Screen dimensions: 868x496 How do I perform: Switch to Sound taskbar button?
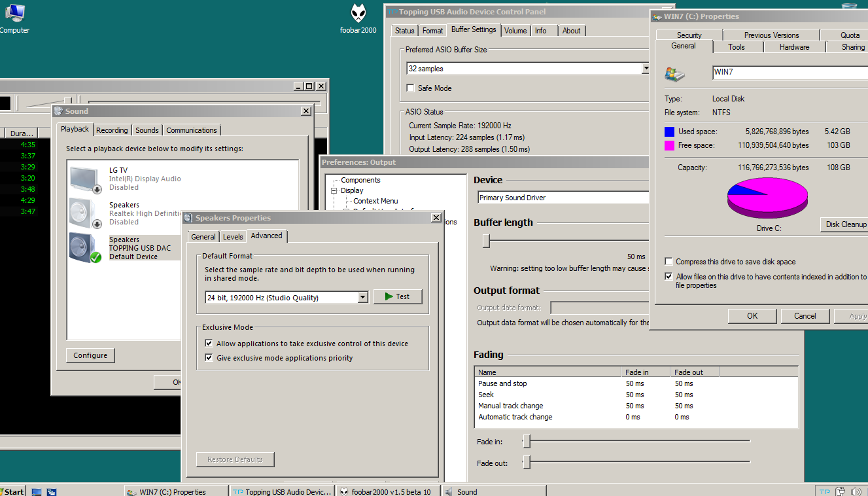(x=494, y=491)
